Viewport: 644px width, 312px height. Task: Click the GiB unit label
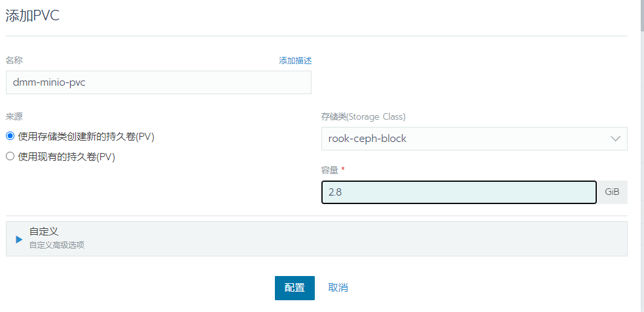pyautogui.click(x=612, y=192)
